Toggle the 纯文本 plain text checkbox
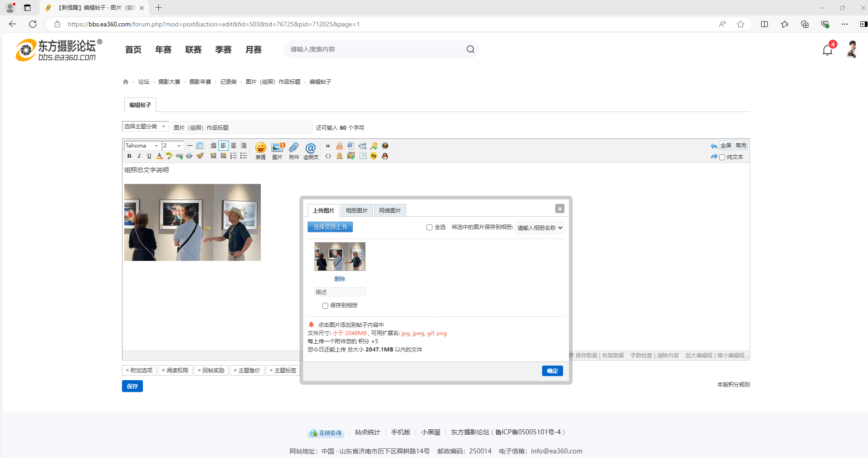 tap(722, 157)
